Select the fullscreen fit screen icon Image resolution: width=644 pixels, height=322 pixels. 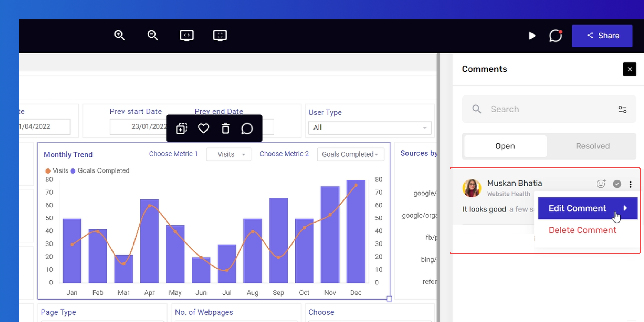(220, 35)
